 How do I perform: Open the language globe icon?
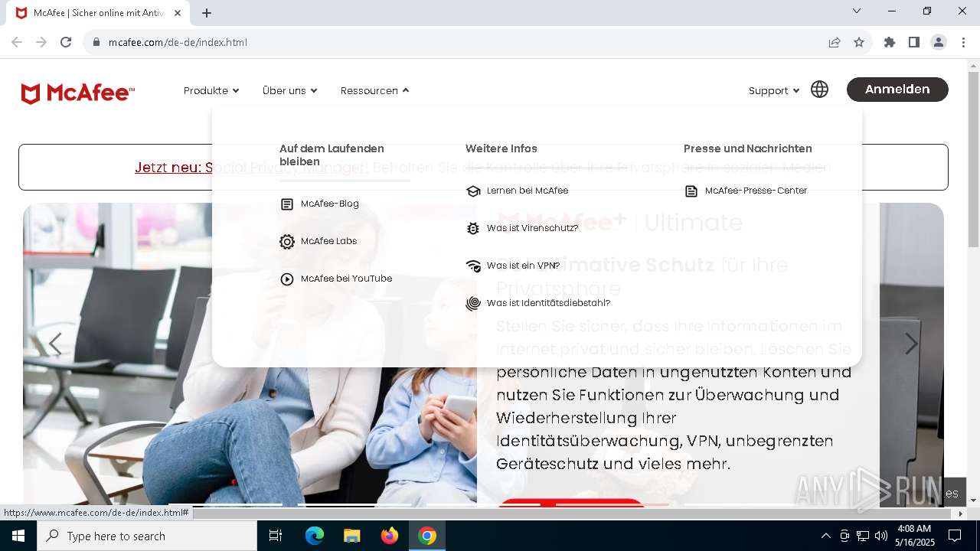(x=819, y=90)
